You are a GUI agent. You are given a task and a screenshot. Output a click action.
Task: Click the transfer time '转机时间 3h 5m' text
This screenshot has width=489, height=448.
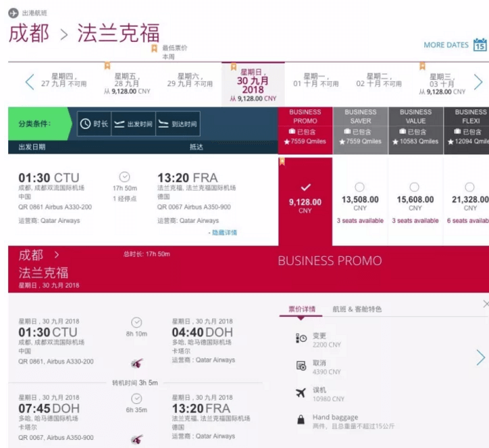(134, 383)
